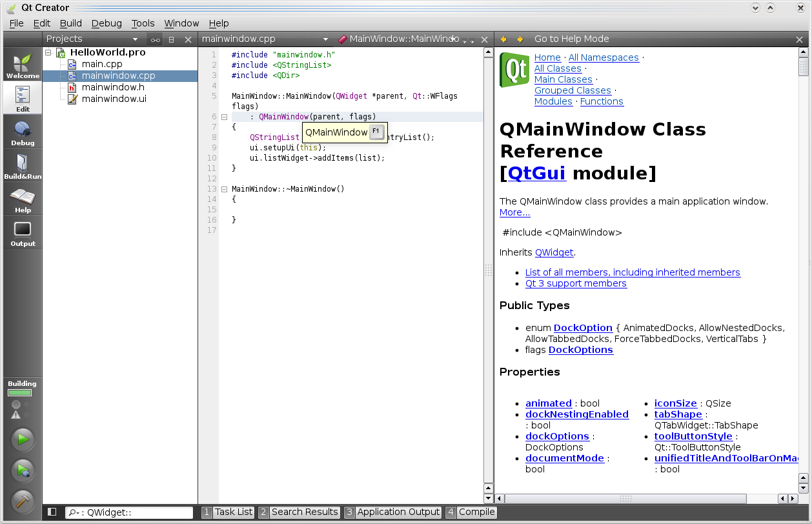
Task: Follow the All Namespaces link
Action: [604, 57]
